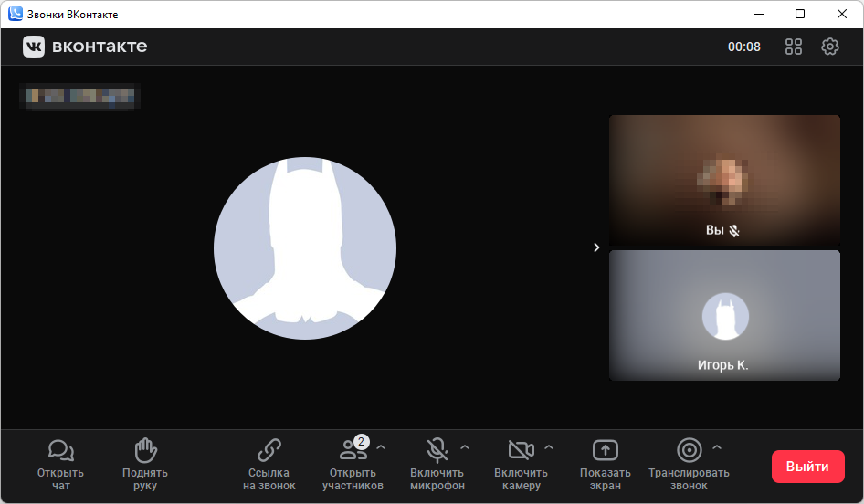Expand microphone options arrow
Screen dimensions: 864x504
pyautogui.click(x=465, y=447)
